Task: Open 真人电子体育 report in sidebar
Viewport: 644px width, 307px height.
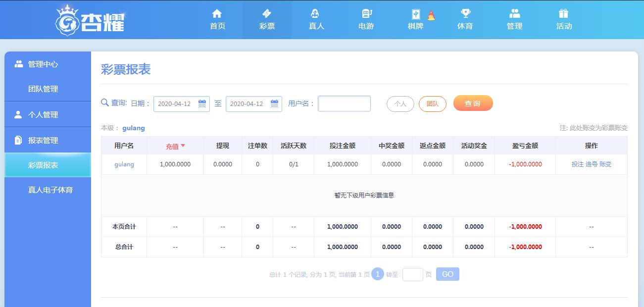Action: (x=50, y=190)
